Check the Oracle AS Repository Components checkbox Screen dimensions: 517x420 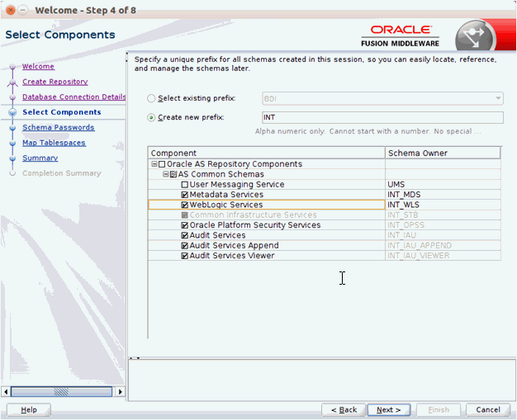pos(162,164)
